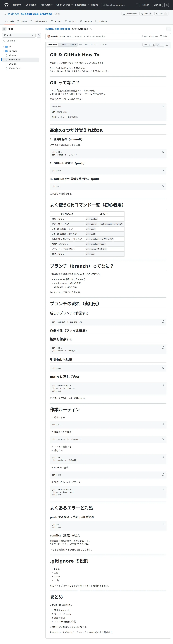Open the more file actions menu
The height and width of the screenshot is (644, 173).
(x=169, y=29)
